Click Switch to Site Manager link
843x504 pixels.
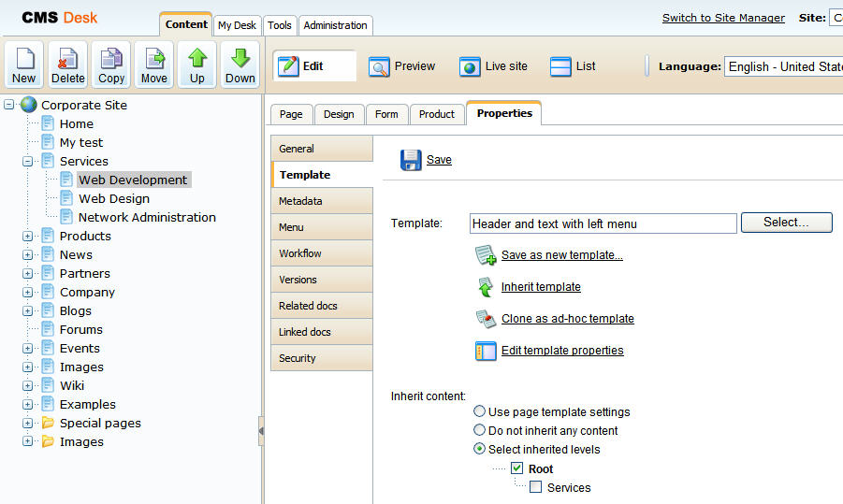click(723, 18)
